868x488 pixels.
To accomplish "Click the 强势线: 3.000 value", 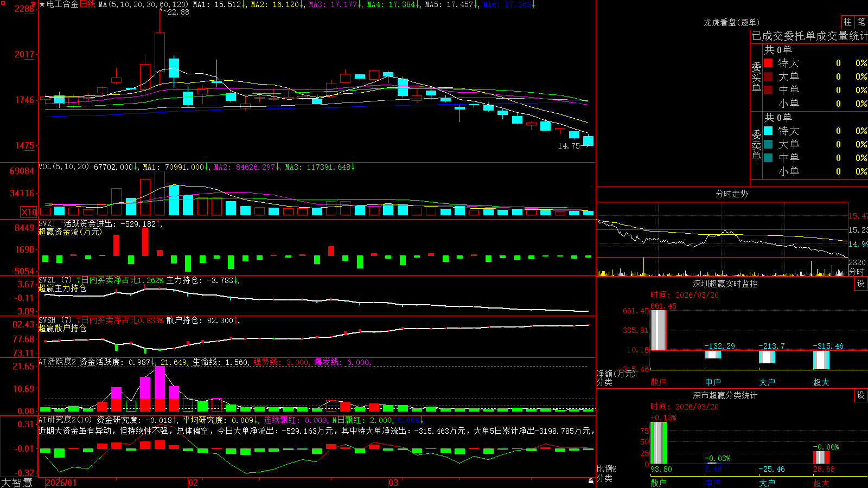I will [282, 362].
